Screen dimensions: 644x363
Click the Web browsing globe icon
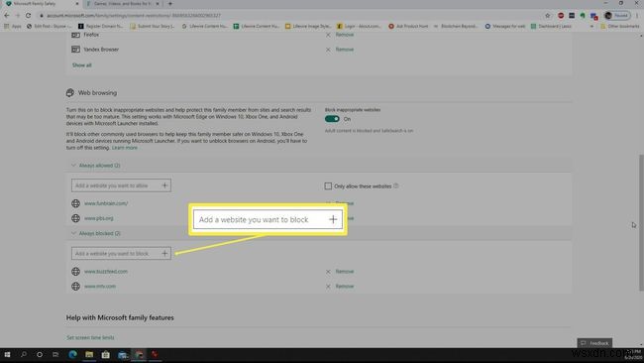tap(70, 92)
